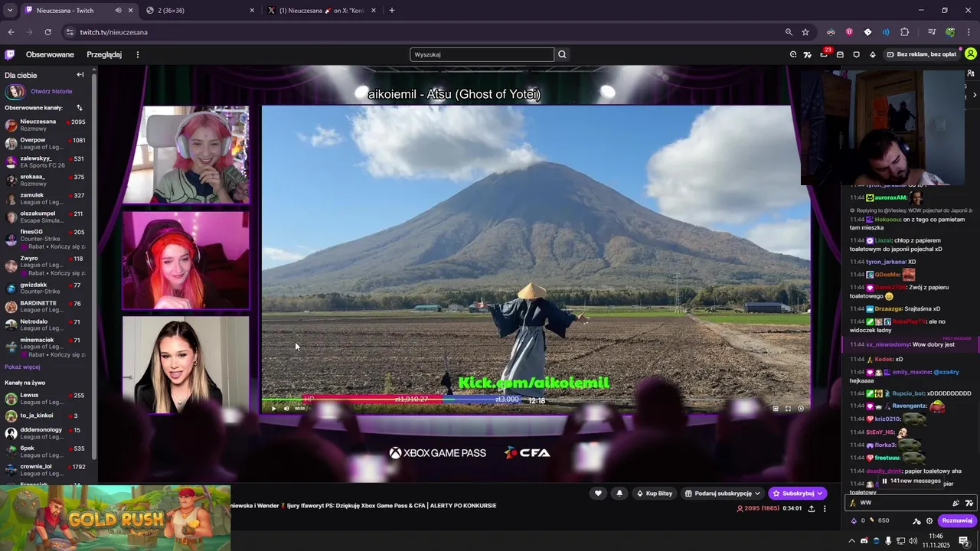Open the Obserwowane tab
The width and height of the screenshot is (980, 551).
coord(50,54)
